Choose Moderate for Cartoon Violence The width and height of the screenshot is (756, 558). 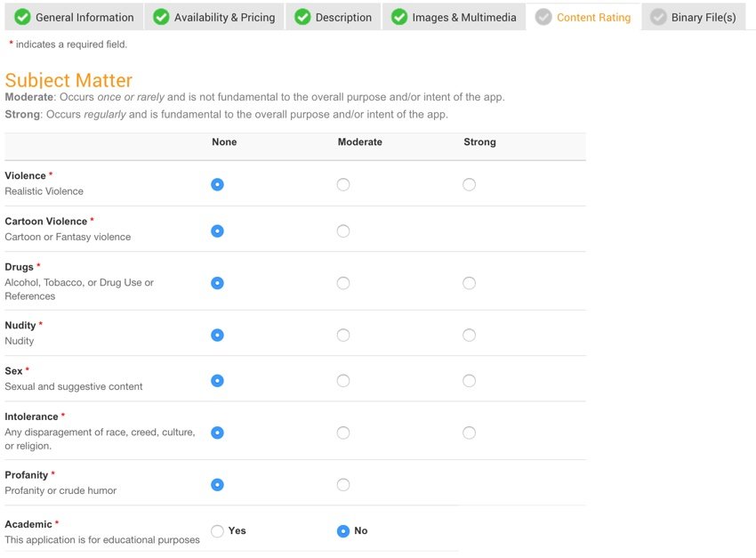pyautogui.click(x=343, y=231)
